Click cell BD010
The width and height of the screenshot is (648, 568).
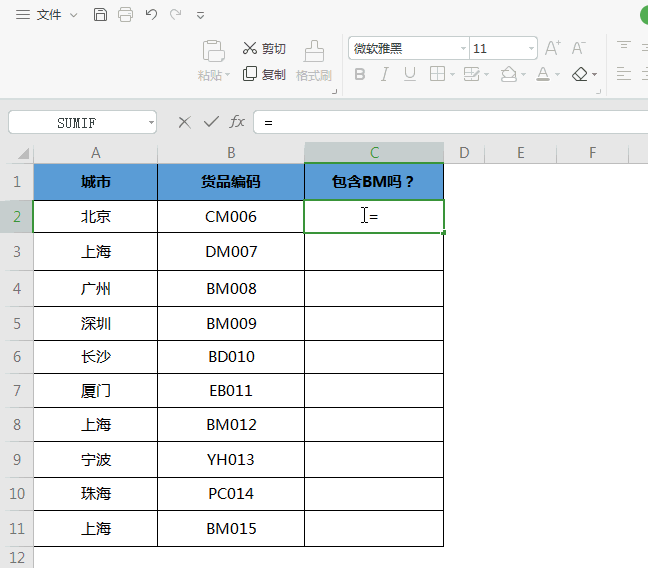tap(231, 357)
